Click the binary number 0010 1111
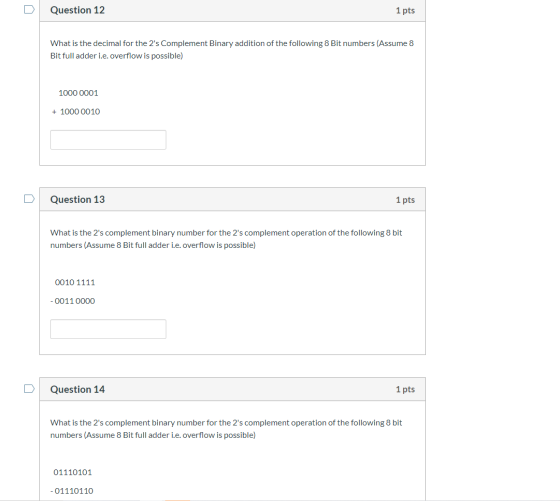 [75, 282]
